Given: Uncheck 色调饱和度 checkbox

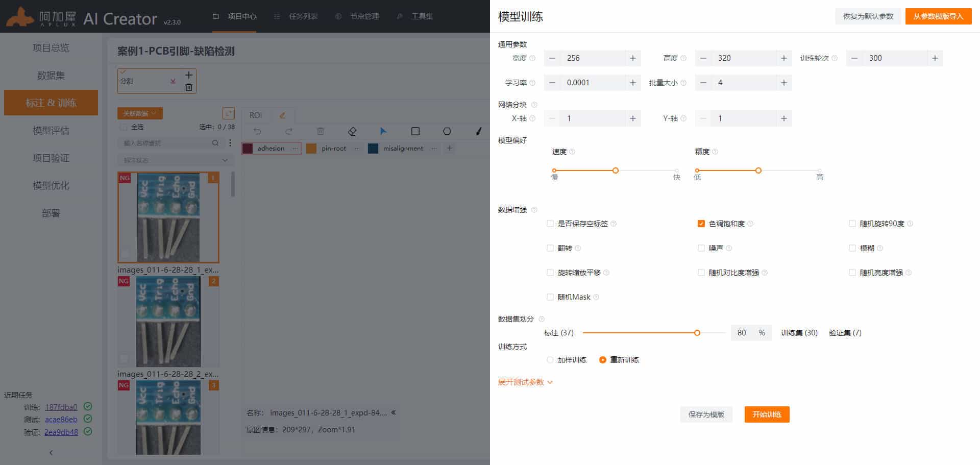Looking at the screenshot, I should 701,224.
